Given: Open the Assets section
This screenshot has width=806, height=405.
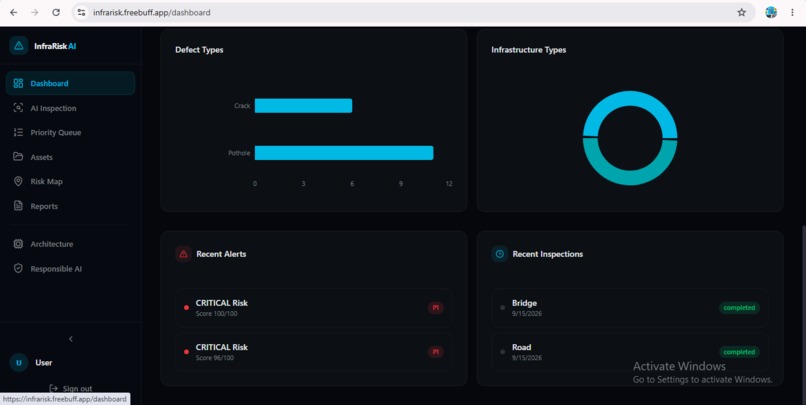Looking at the screenshot, I should pyautogui.click(x=70, y=157).
